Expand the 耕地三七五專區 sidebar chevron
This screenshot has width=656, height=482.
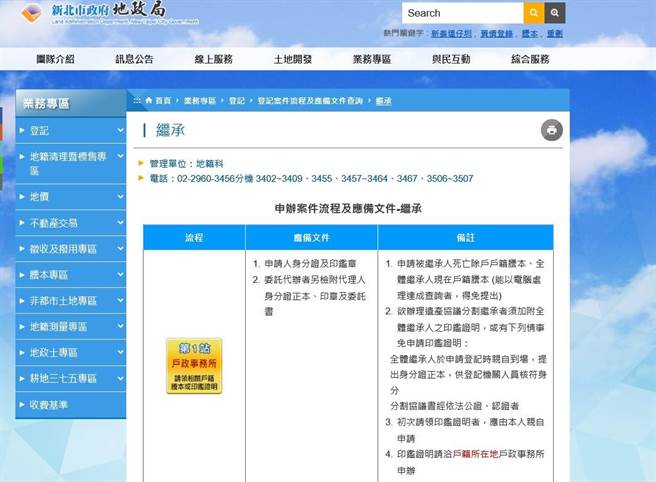120,378
